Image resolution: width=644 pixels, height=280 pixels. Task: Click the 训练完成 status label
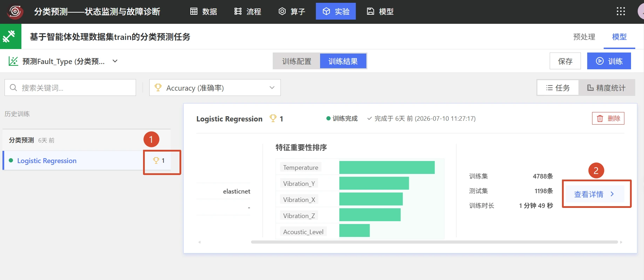tap(345, 118)
